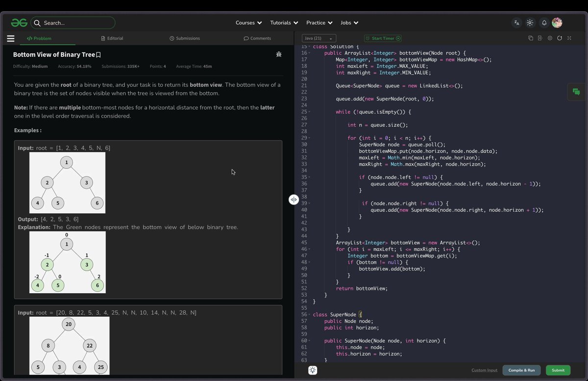
Task: Switch to the Problem tab
Action: click(x=39, y=38)
